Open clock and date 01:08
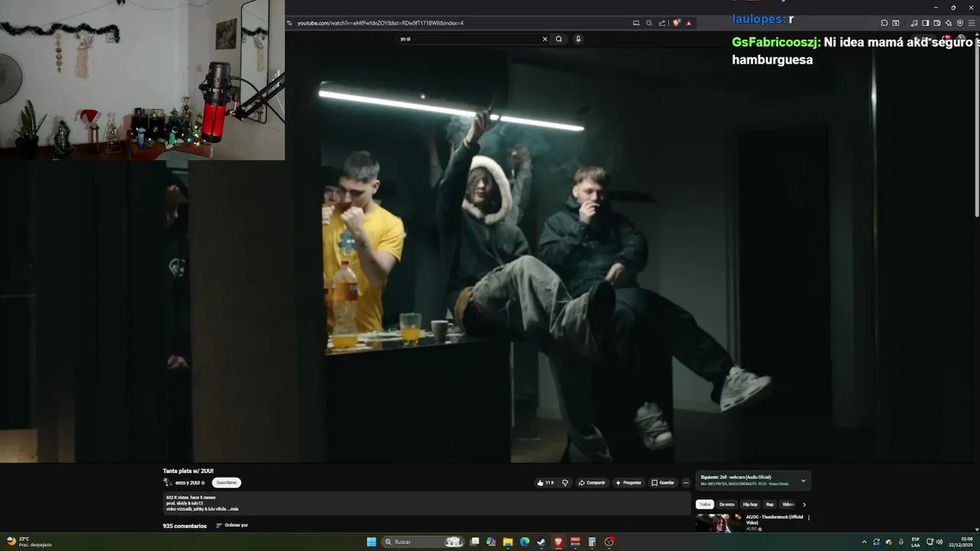980x551 pixels. (960, 542)
